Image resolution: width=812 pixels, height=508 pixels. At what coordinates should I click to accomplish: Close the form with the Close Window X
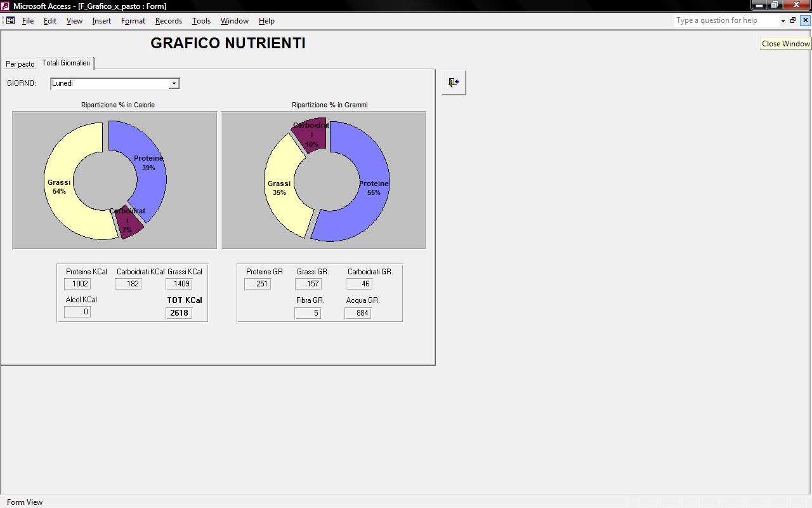pos(805,20)
